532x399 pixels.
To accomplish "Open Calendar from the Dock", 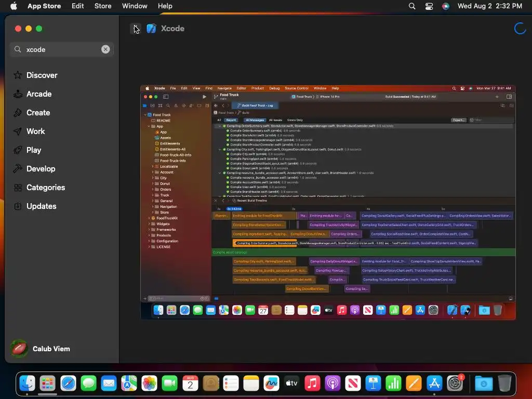I will (x=190, y=383).
